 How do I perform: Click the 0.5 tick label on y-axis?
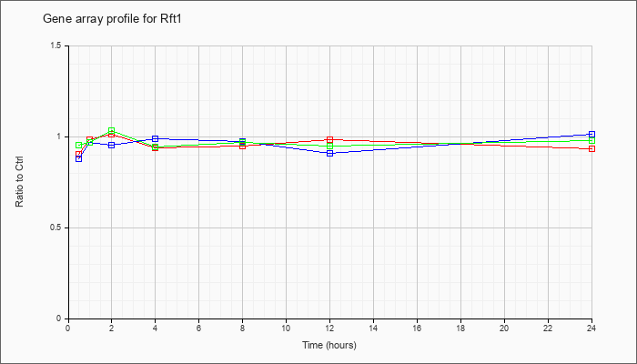click(60, 227)
